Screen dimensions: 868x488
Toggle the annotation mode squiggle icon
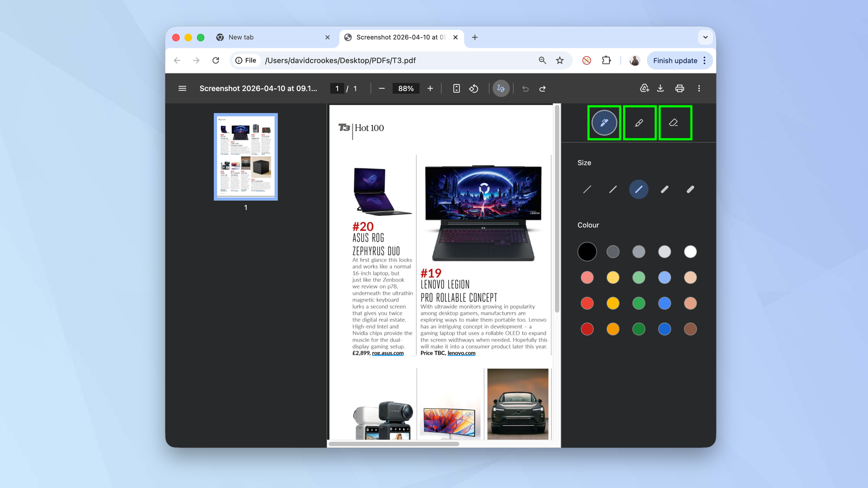(501, 88)
